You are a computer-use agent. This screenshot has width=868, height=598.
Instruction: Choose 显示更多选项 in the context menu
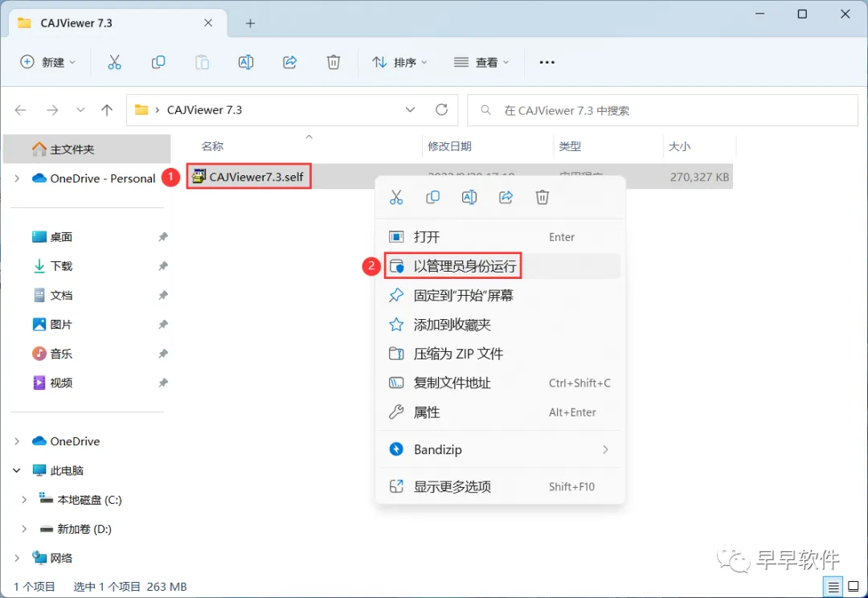(501, 487)
